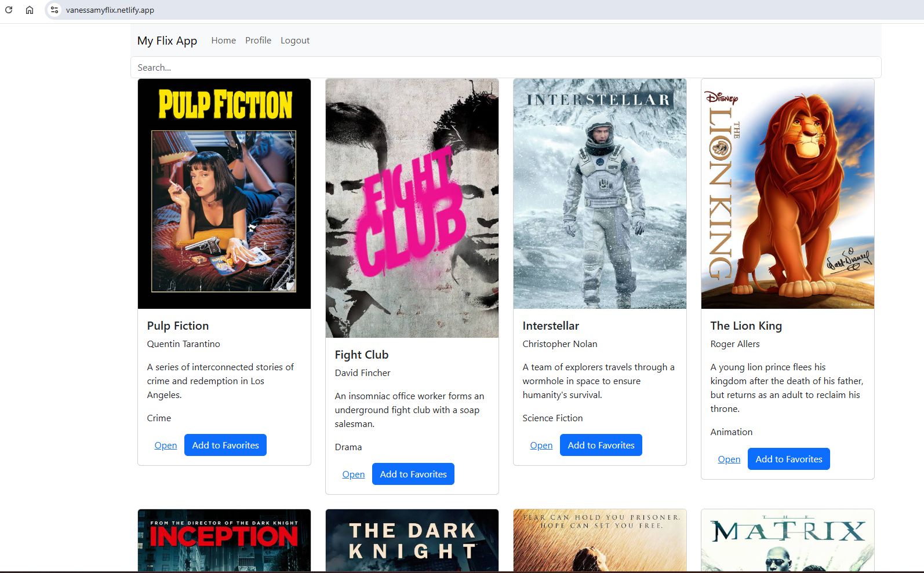Go to Home in the navbar
This screenshot has width=924, height=573.
223,41
